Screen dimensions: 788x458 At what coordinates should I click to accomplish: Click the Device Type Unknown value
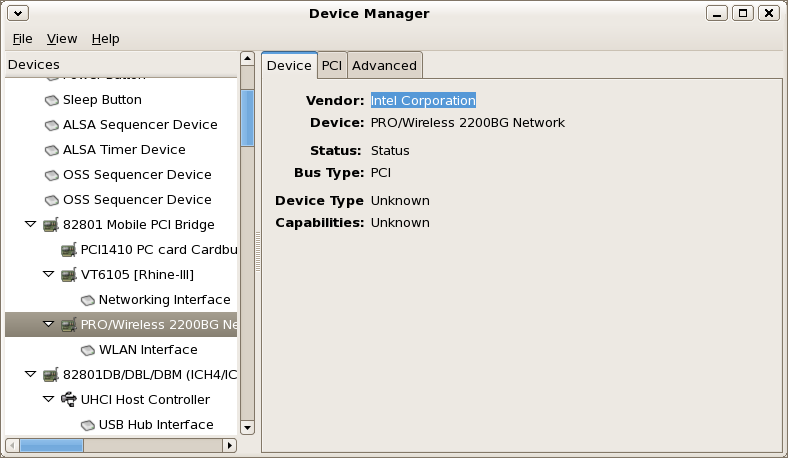(400, 201)
